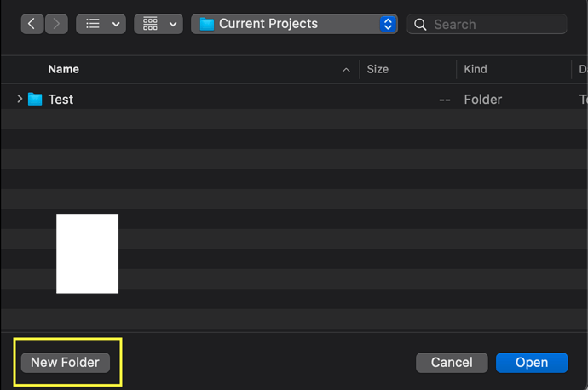Click the item grouping grid icon
The width and height of the screenshot is (588, 390).
151,24
